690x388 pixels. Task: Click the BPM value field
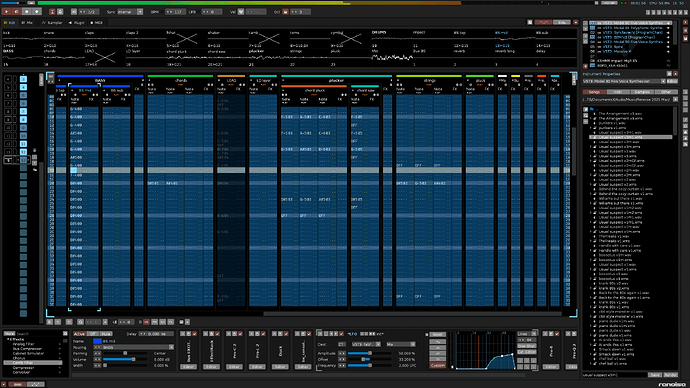[175, 12]
